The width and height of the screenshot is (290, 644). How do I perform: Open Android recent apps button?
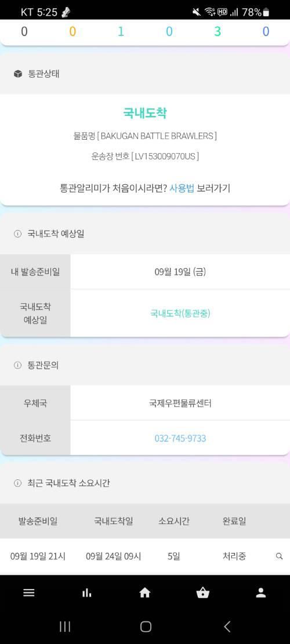(x=65, y=627)
